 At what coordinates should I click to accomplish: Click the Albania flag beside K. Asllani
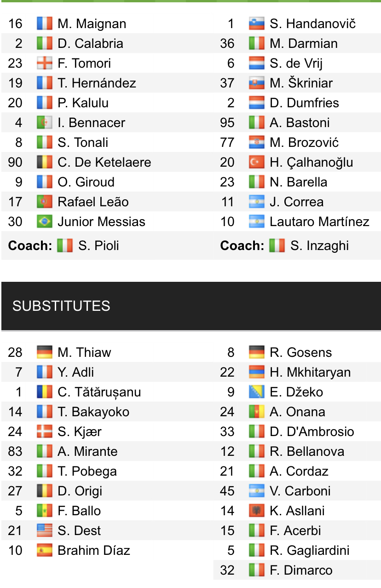pos(257,511)
